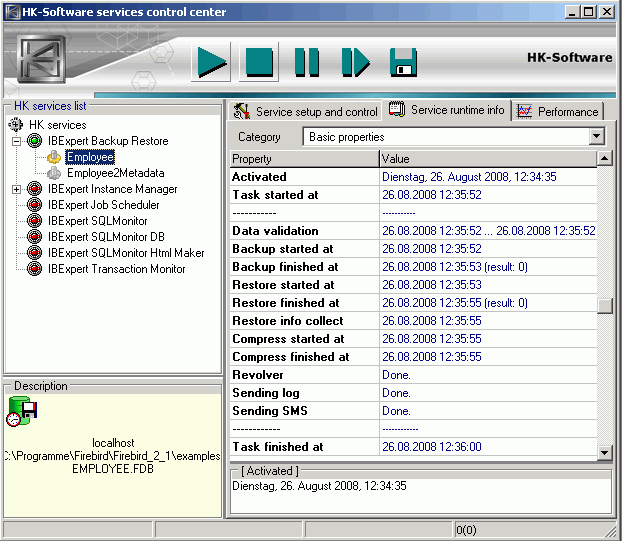622x541 pixels.
Task: Click the resume/step play toolbar icon
Action: pos(355,62)
